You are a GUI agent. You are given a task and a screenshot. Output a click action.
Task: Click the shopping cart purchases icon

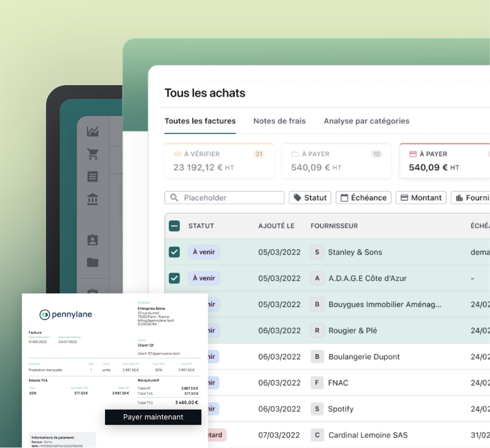click(93, 154)
